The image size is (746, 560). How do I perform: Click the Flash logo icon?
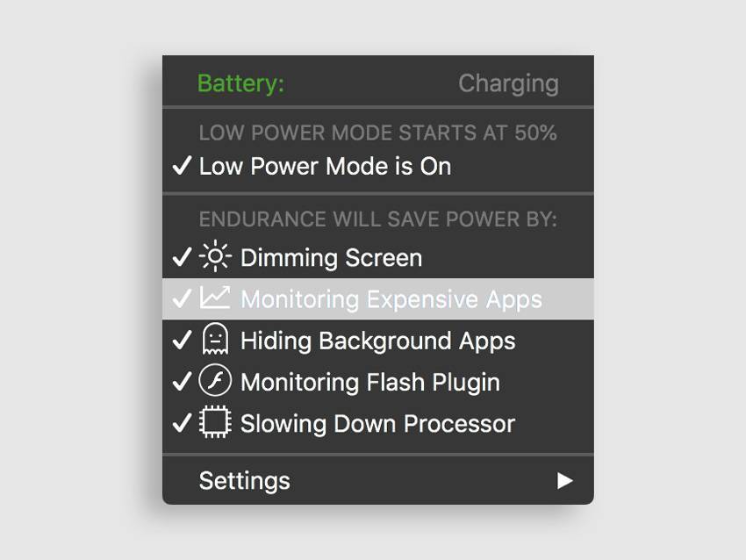pos(215,382)
